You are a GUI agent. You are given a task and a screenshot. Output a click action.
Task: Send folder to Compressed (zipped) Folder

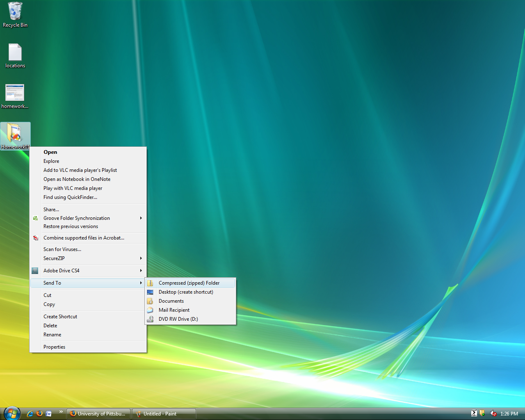coord(189,283)
